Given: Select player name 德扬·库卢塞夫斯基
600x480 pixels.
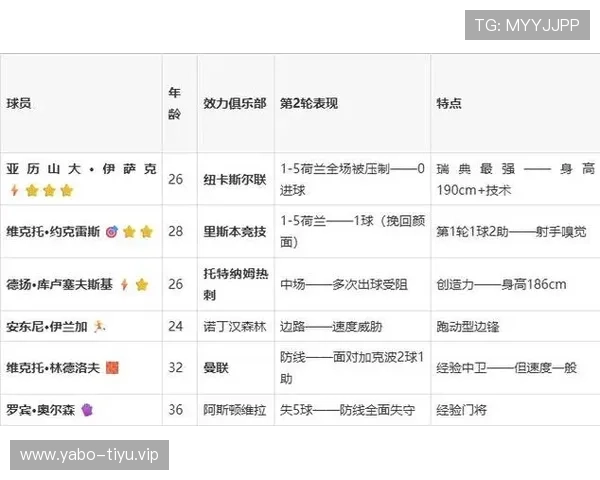Looking at the screenshot, I should (x=59, y=284).
